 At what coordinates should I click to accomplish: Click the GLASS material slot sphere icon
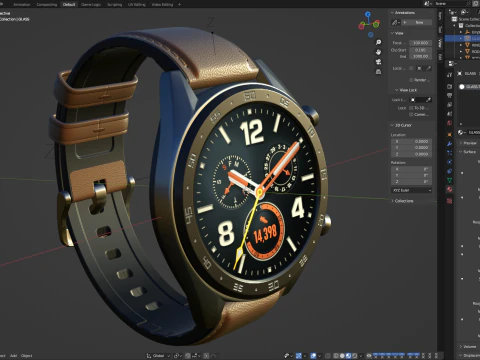point(462,87)
